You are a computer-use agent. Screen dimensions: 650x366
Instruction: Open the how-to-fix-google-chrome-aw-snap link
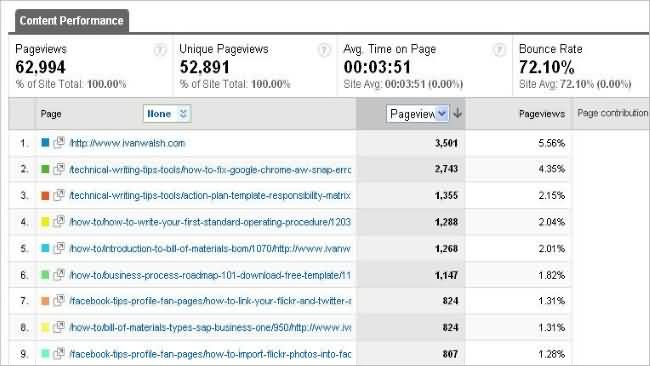(x=210, y=170)
